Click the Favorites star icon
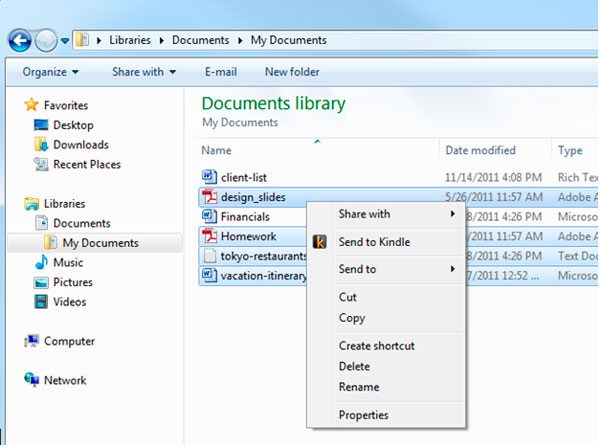Screen dimensions: 600x447 [31, 105]
